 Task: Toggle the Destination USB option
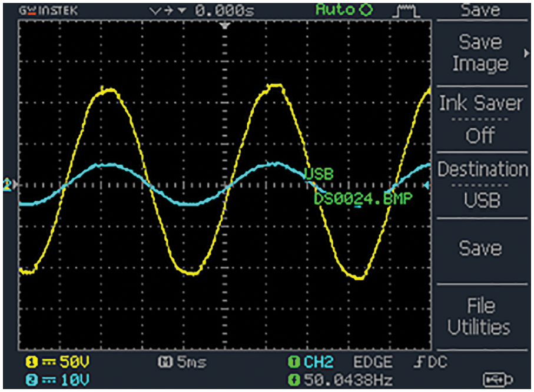(x=480, y=185)
